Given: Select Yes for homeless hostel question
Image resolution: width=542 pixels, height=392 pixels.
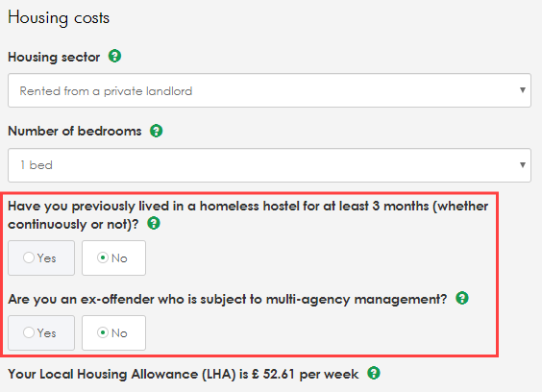Looking at the screenshot, I should (41, 257).
